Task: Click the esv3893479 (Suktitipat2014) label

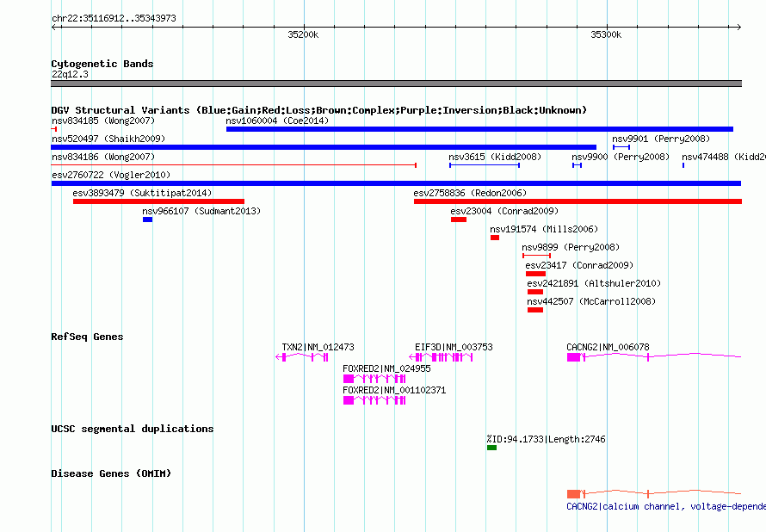Action: point(142,193)
